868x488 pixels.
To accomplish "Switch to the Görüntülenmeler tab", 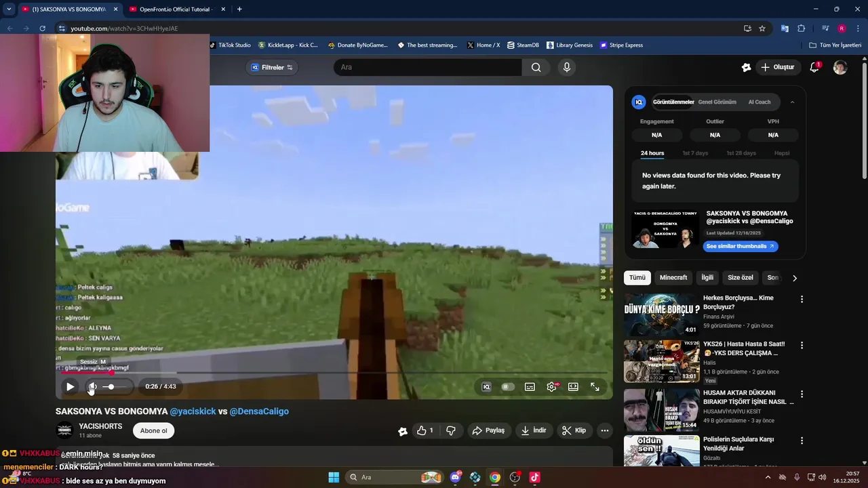I will tap(673, 102).
